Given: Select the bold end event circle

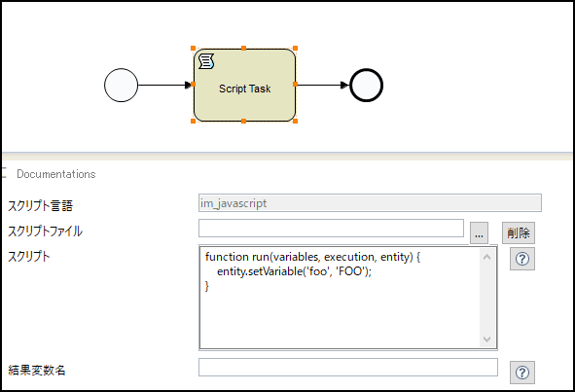Looking at the screenshot, I should point(367,85).
